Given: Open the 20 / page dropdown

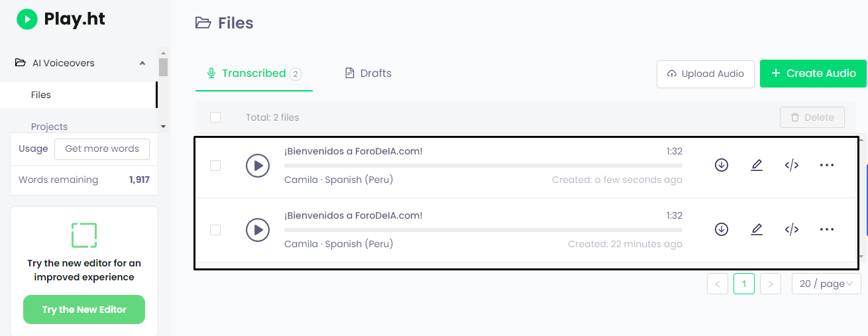Looking at the screenshot, I should pos(826,284).
